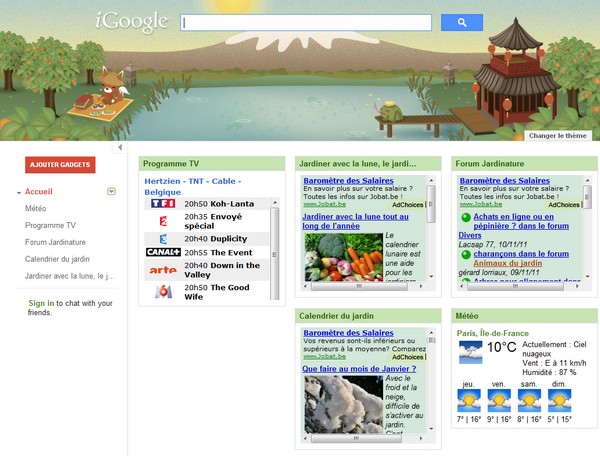The image size is (600, 456).
Task: Click Baromètre des Salaires ad in Calendrier du jardin
Action: click(348, 333)
